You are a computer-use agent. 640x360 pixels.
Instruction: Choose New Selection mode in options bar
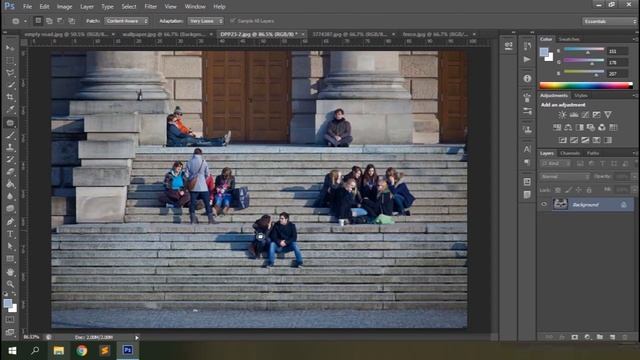[x=38, y=21]
